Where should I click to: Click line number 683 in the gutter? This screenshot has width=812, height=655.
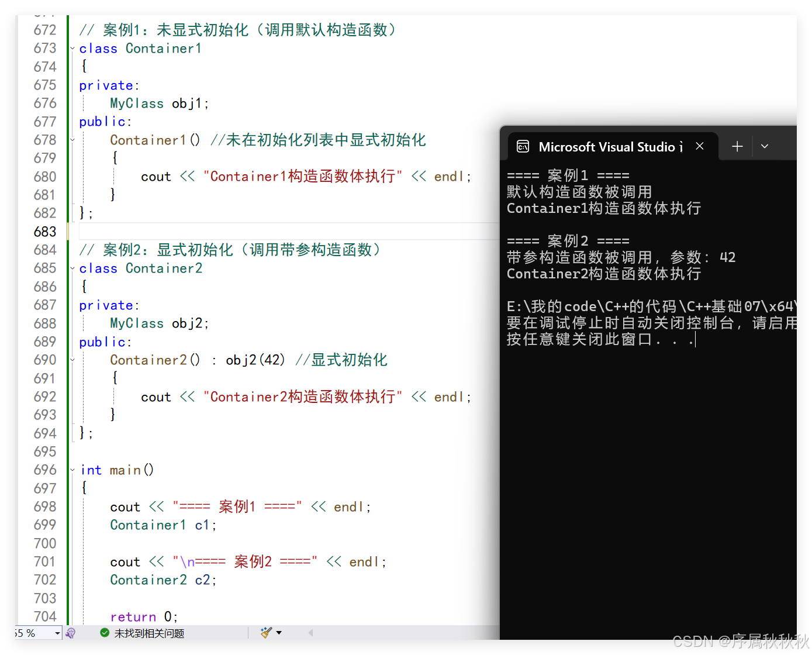pos(45,232)
